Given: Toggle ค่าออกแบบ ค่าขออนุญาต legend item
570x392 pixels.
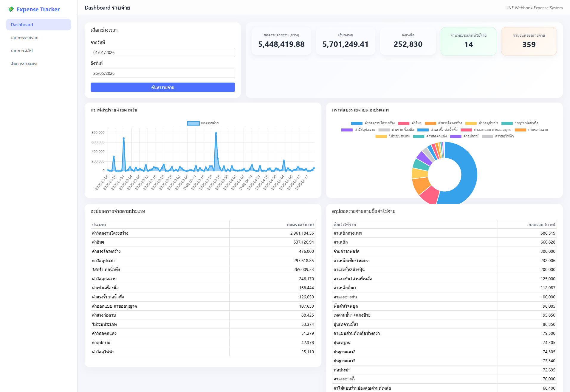Looking at the screenshot, I should click(x=486, y=130).
